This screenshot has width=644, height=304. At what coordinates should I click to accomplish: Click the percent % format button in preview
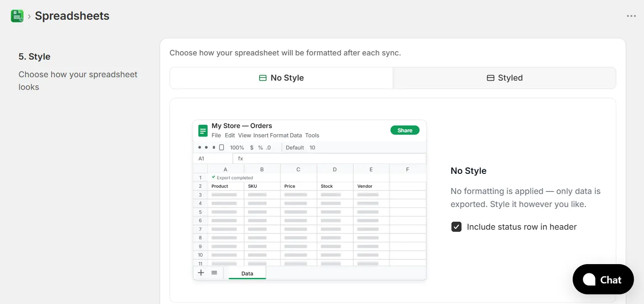point(261,147)
